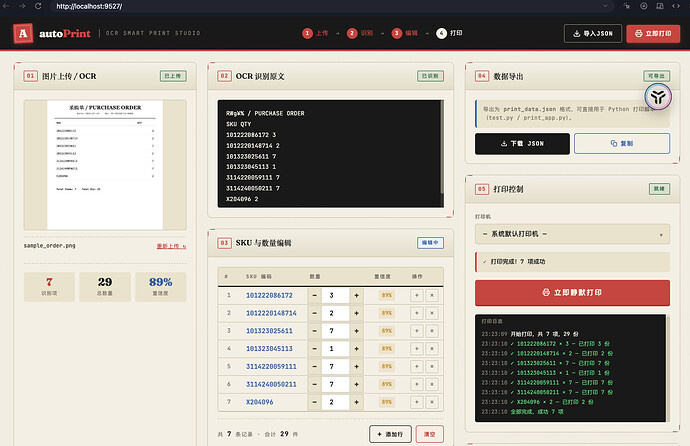Click the floating round Y assistant icon

pos(658,96)
